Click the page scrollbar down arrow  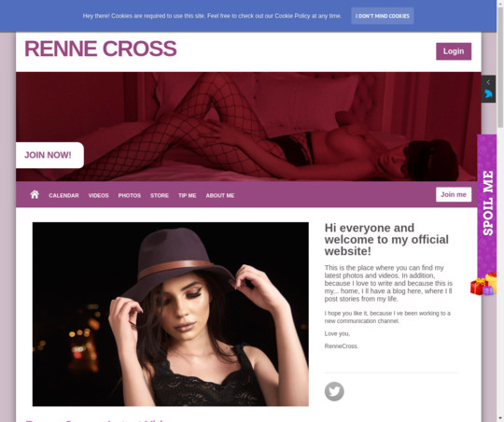[500, 419]
